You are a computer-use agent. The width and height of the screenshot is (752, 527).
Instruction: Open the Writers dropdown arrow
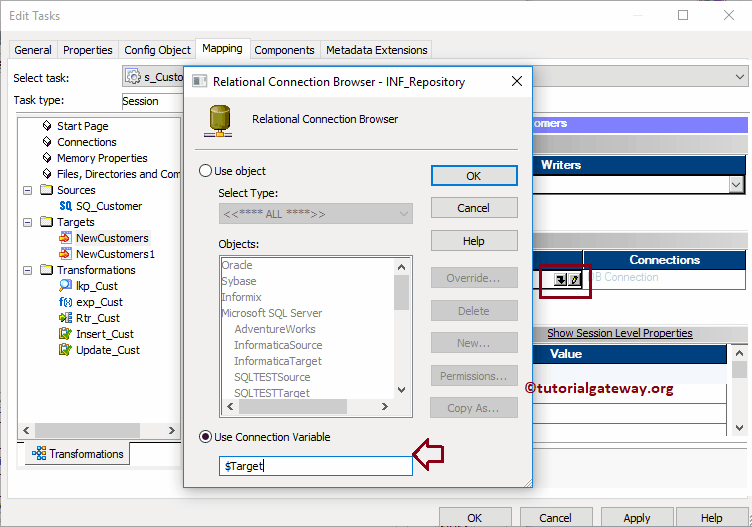coord(736,185)
